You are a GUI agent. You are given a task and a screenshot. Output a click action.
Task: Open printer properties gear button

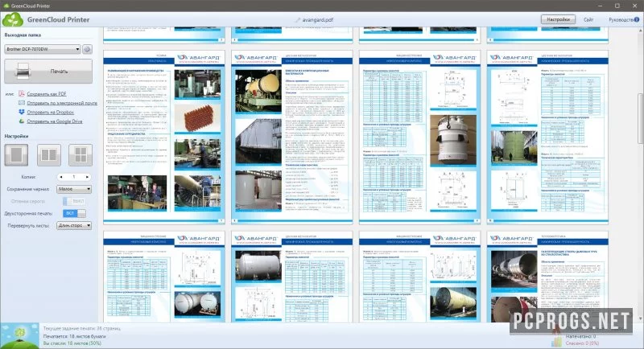(87, 49)
